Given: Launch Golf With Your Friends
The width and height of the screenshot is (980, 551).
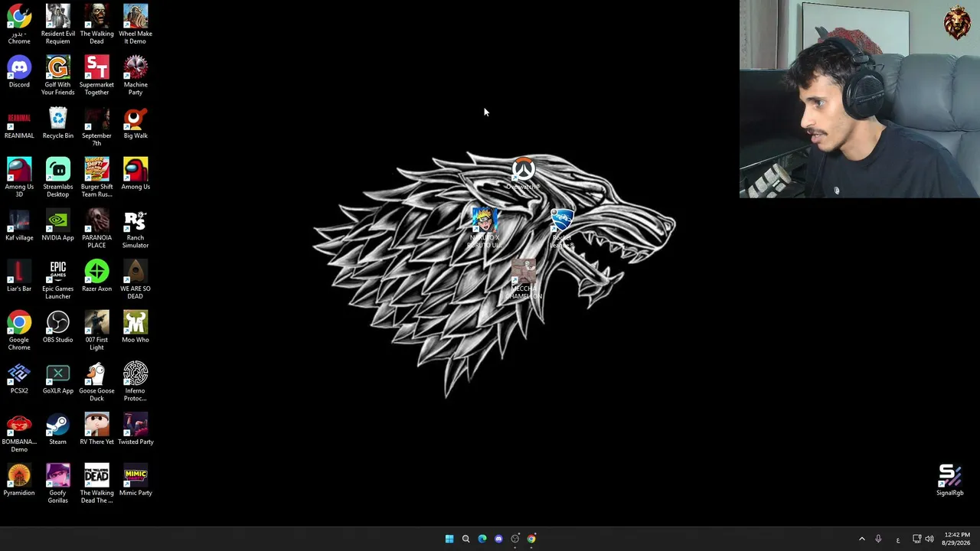Looking at the screenshot, I should click(58, 75).
